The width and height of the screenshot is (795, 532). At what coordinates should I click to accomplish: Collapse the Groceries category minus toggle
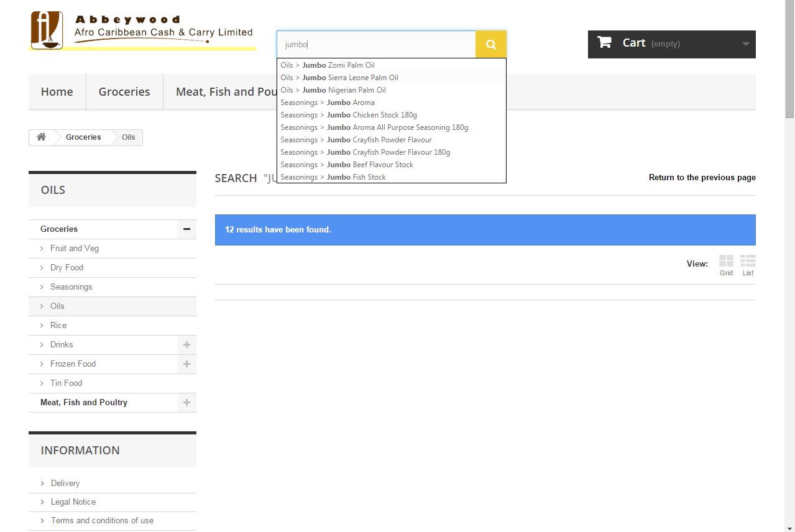pyautogui.click(x=186, y=229)
